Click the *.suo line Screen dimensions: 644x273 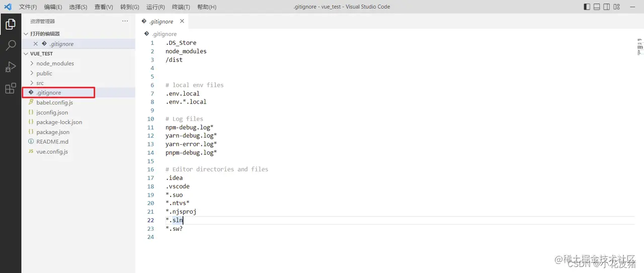pos(174,195)
